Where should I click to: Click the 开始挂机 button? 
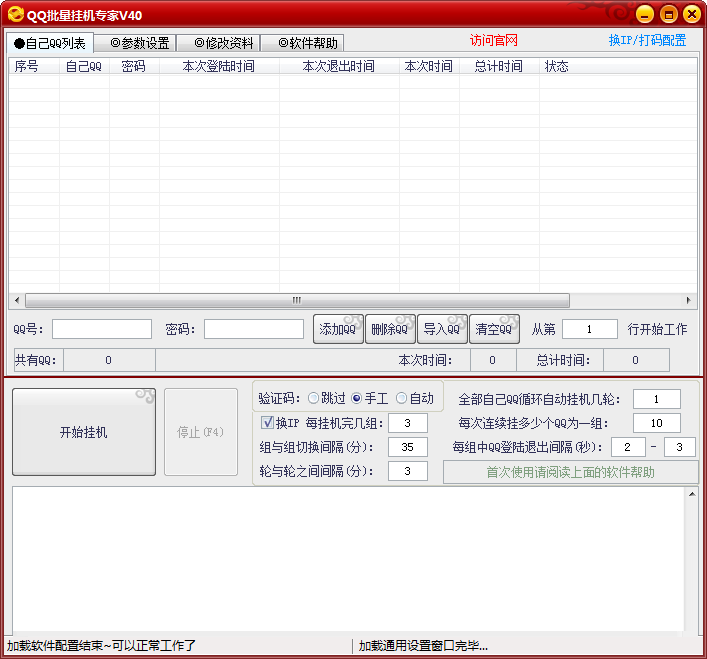pos(84,432)
